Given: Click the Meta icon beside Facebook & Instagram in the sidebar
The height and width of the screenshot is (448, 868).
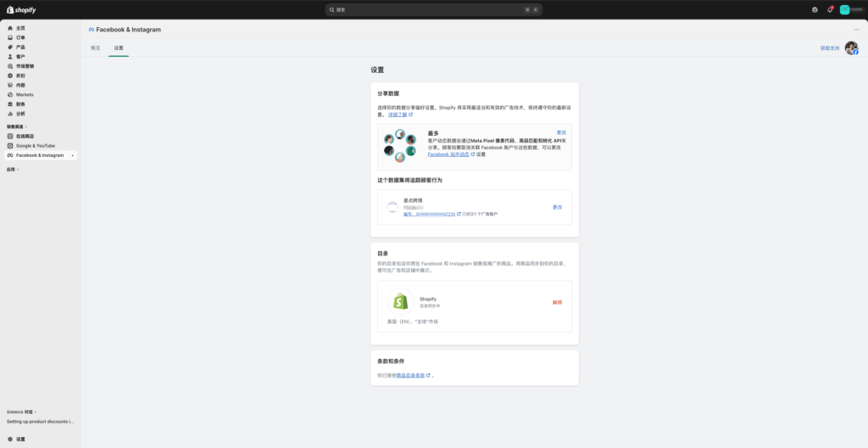Looking at the screenshot, I should [x=10, y=155].
